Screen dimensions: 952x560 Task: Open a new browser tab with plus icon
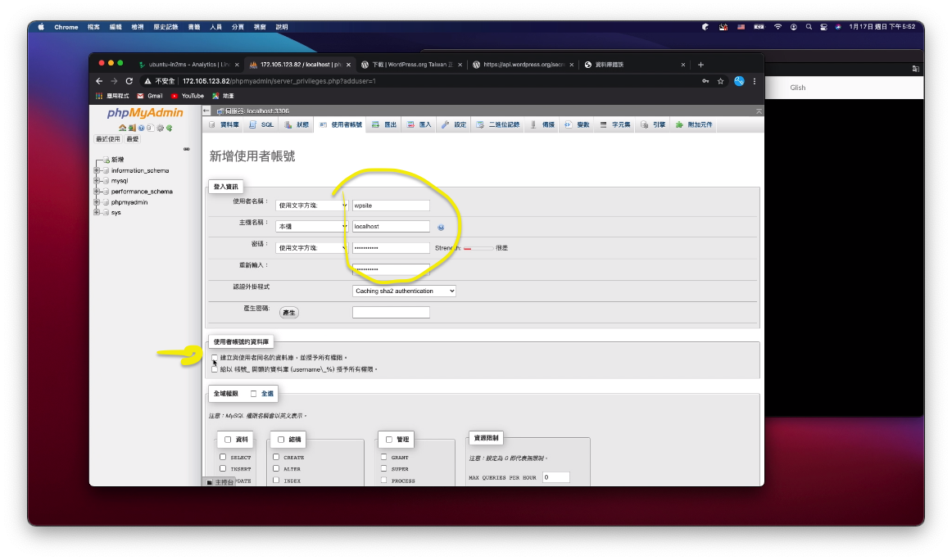(700, 65)
